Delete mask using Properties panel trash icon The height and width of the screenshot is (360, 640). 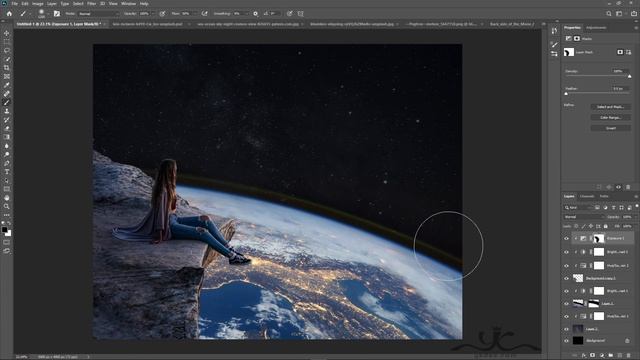point(628,187)
